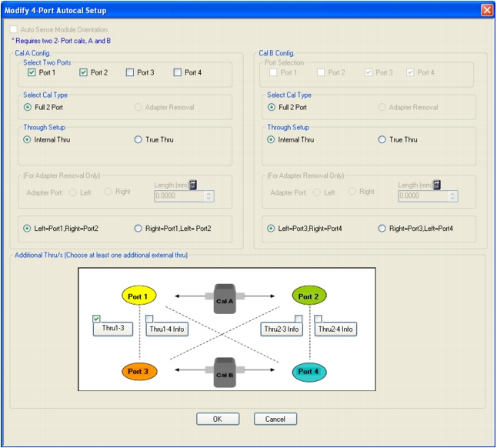Enable the Thru2-3 checkbox
The height and width of the screenshot is (448, 497).
pyautogui.click(x=299, y=319)
